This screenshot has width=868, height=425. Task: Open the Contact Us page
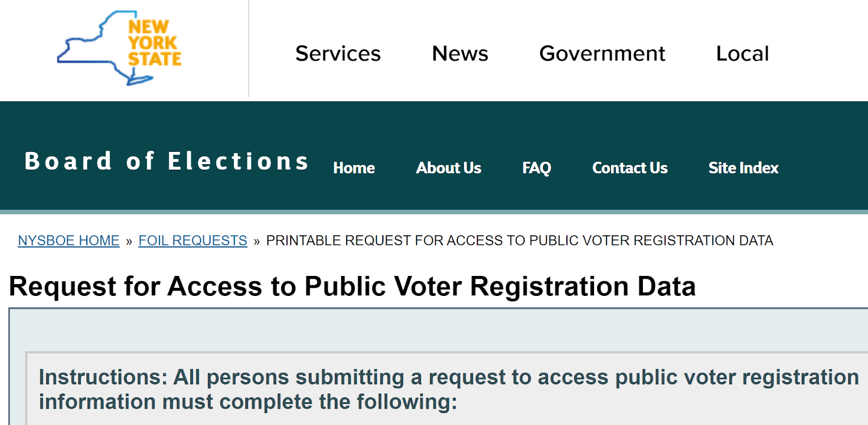[x=630, y=168]
